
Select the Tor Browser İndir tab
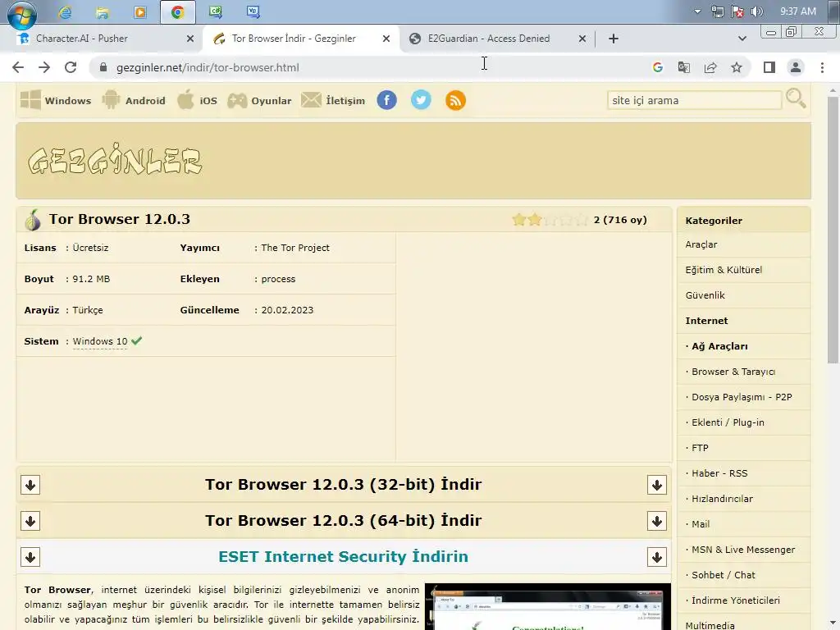click(294, 39)
